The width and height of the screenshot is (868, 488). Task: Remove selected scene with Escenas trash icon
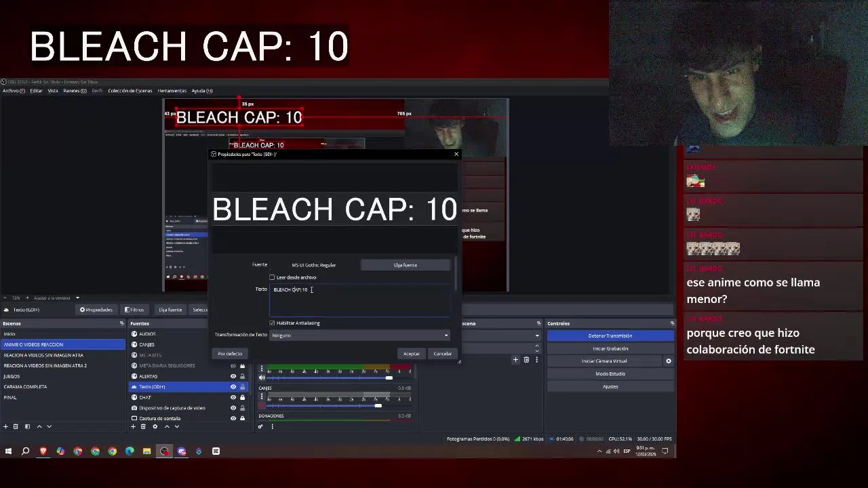coord(16,426)
